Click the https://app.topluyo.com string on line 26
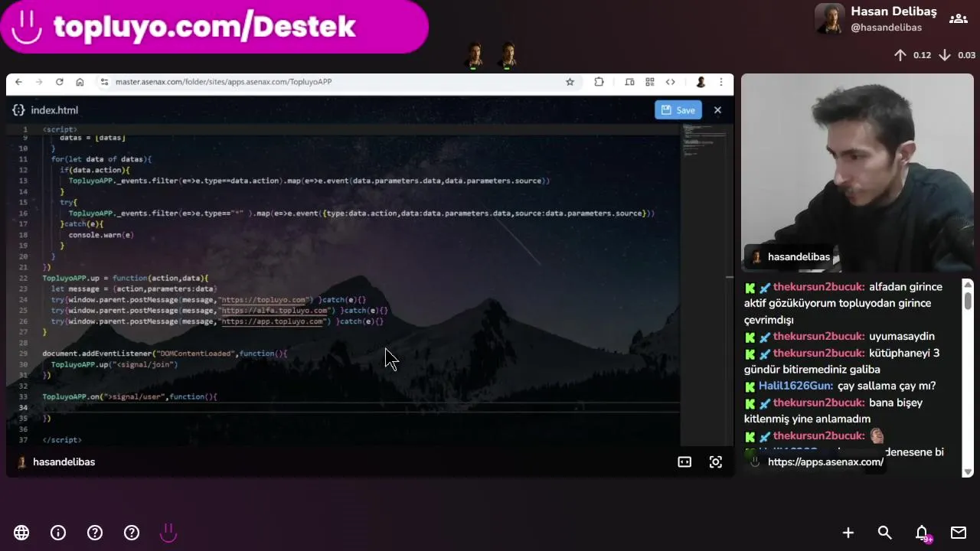Image resolution: width=980 pixels, height=551 pixels. 273,321
